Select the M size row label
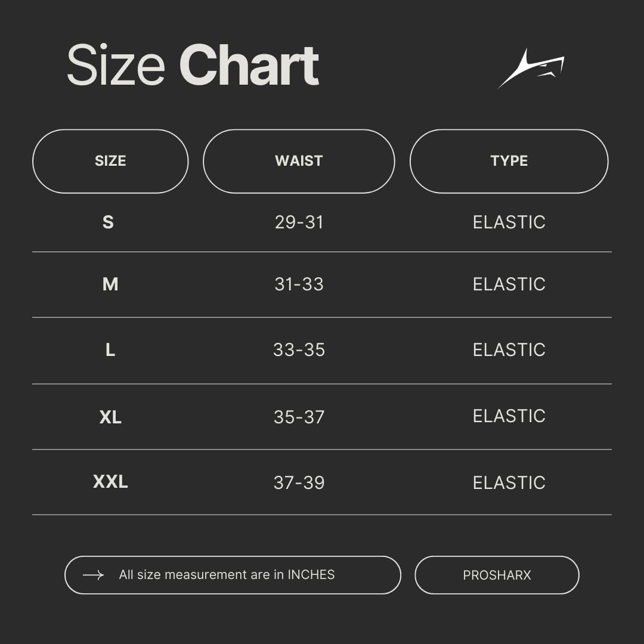644x644 pixels. 110,284
